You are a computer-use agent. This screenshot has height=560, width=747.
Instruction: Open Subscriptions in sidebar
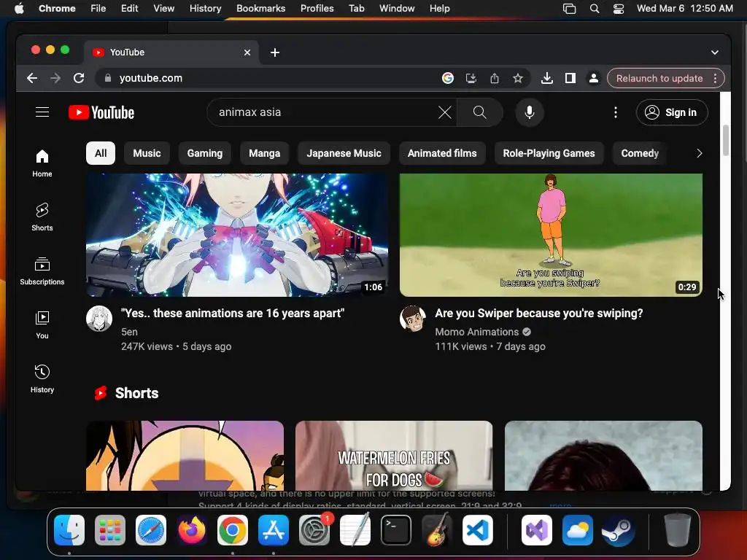tap(42, 271)
